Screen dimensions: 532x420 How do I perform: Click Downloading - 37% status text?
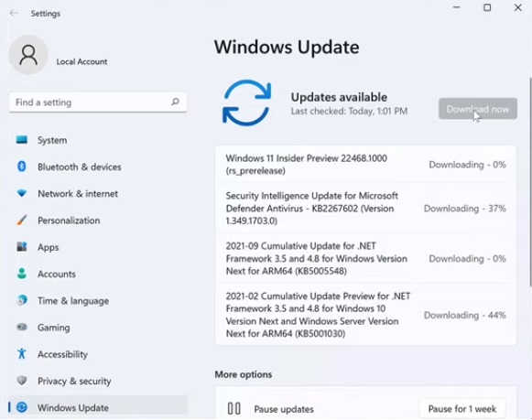tap(465, 209)
